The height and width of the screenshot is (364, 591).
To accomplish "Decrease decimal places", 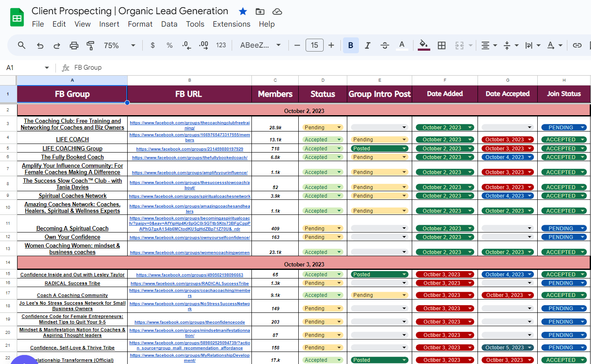I will click(x=187, y=45).
